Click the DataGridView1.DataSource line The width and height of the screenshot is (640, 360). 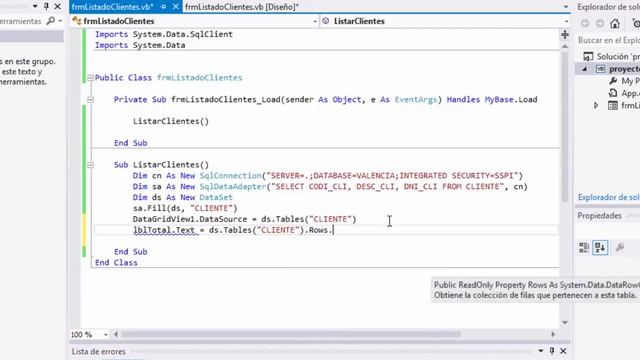[244, 219]
